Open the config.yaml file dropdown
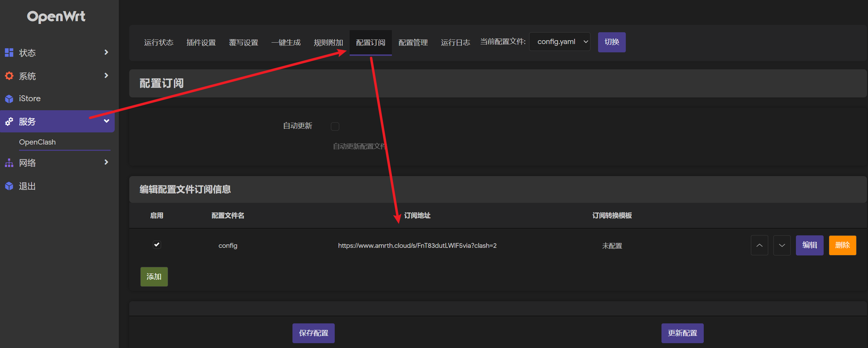 tap(559, 42)
